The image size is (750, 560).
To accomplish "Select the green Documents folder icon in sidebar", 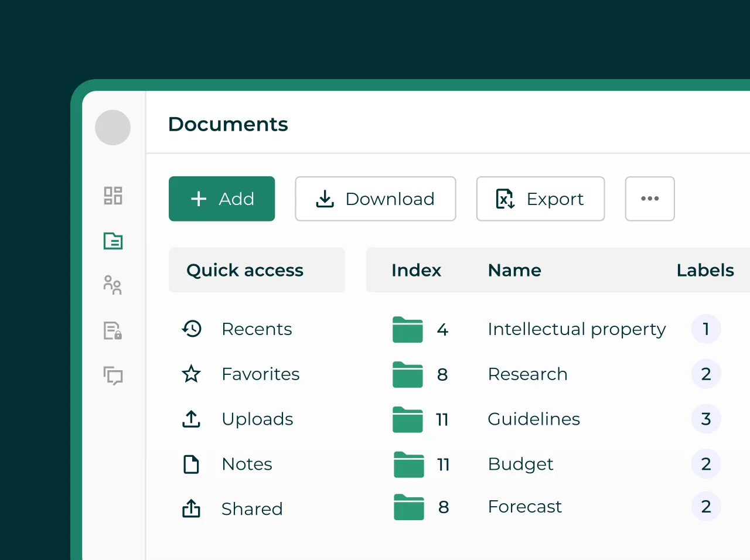I will (x=112, y=241).
